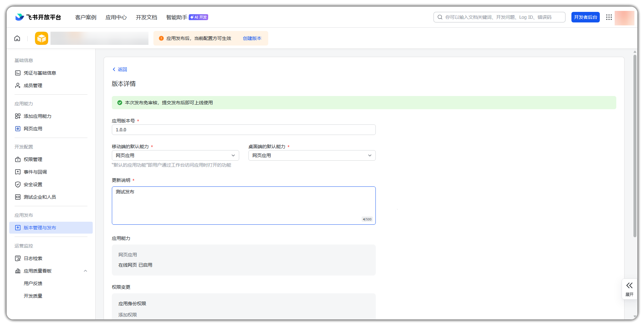Screen dimensions: 644x326
Task: Open 安全设置 from the sidebar
Action: click(x=33, y=184)
